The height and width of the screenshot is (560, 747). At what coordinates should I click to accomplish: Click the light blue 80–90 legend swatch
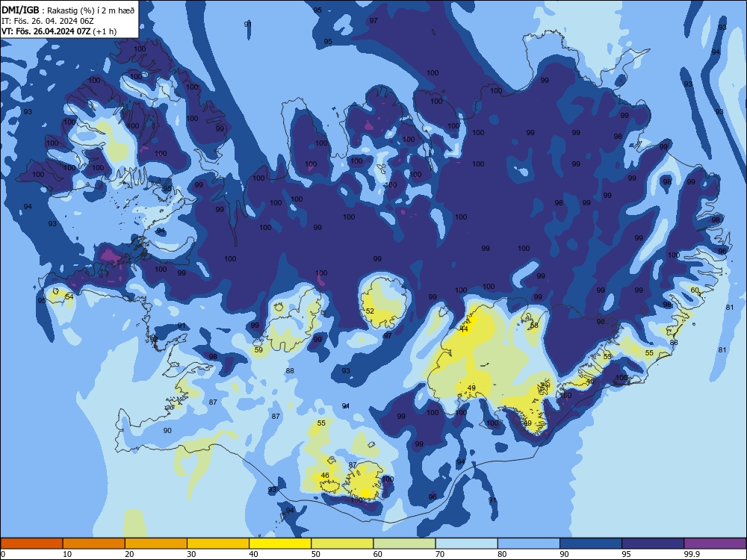tap(529, 544)
